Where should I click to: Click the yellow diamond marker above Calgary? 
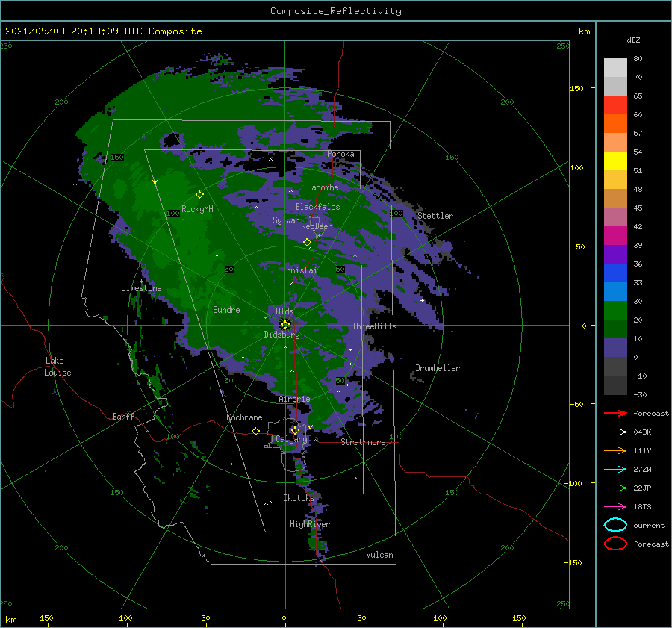coord(295,430)
